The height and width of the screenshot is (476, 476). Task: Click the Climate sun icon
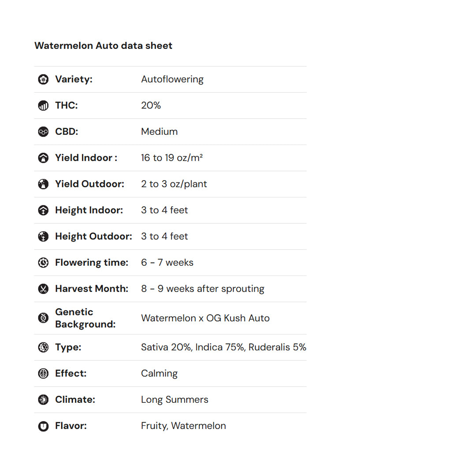43,400
